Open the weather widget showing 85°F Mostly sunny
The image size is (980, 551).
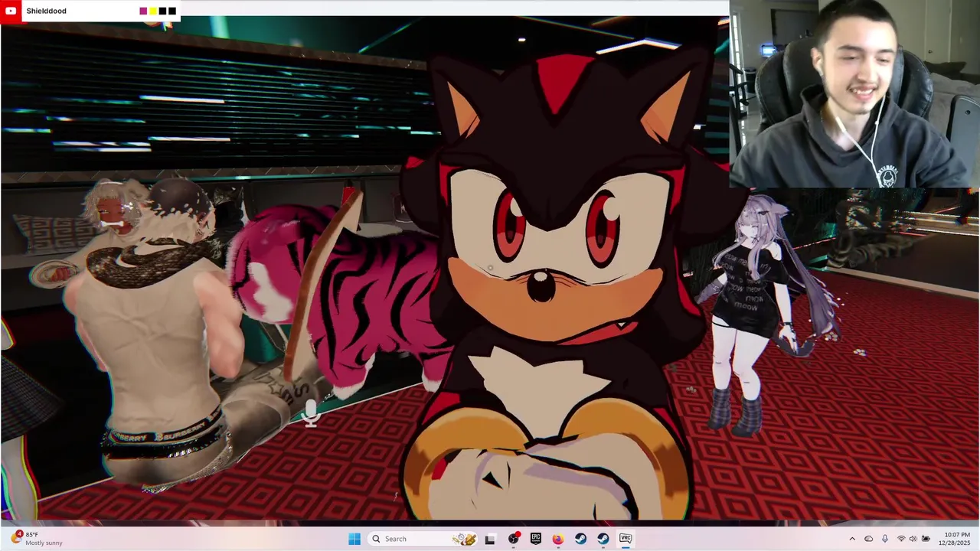[x=37, y=539]
